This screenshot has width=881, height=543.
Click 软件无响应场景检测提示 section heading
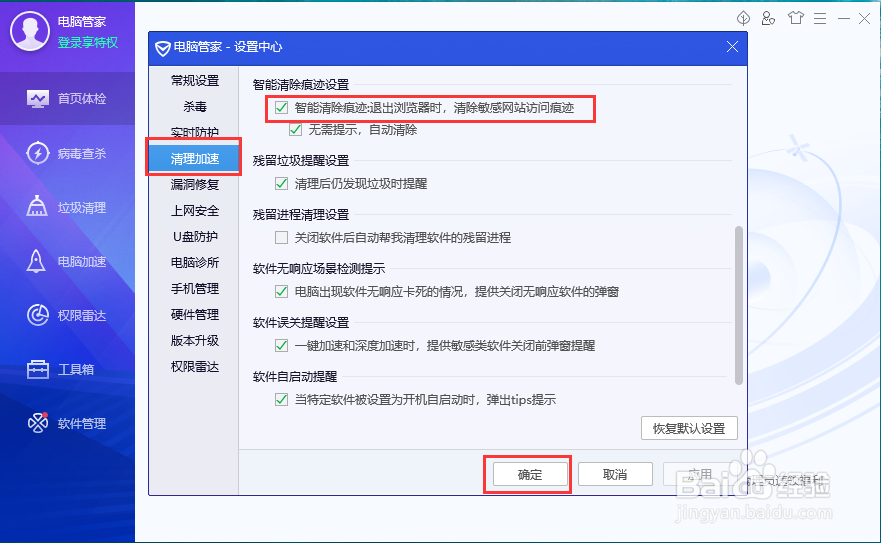click(x=319, y=268)
